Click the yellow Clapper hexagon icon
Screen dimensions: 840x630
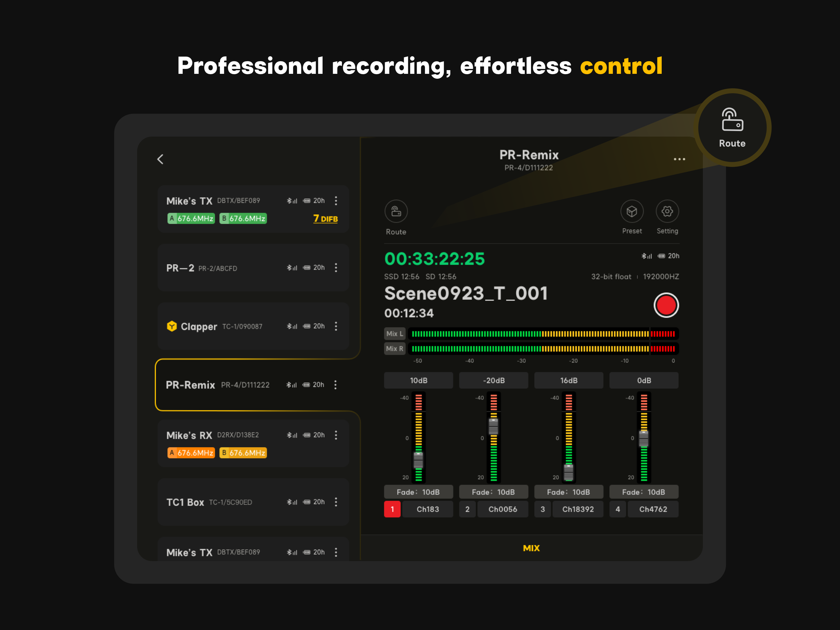pos(172,326)
